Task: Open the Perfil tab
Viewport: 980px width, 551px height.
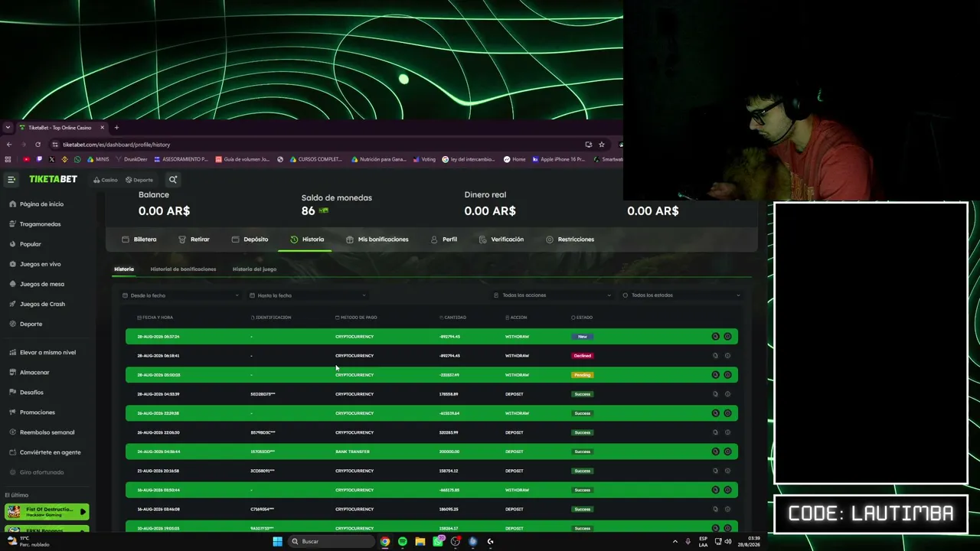Action: pos(444,240)
